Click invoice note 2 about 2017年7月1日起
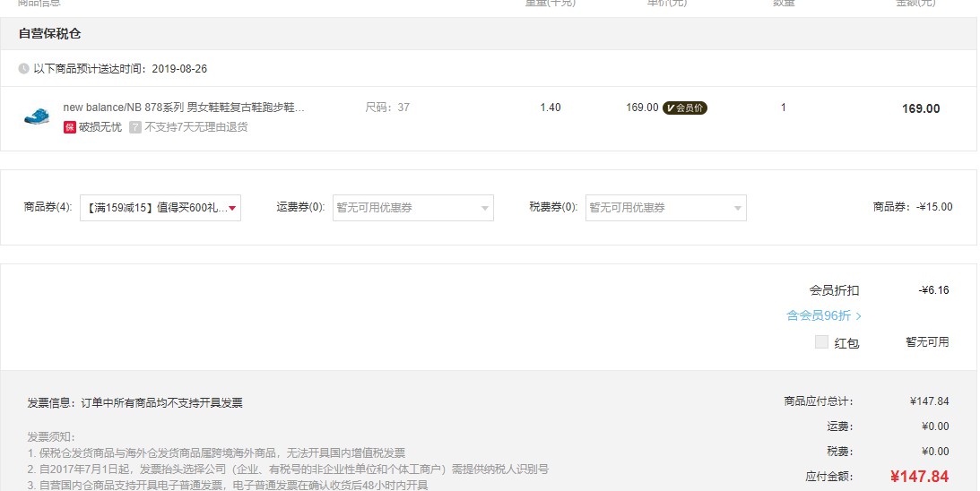The height and width of the screenshot is (491, 980). point(288,469)
